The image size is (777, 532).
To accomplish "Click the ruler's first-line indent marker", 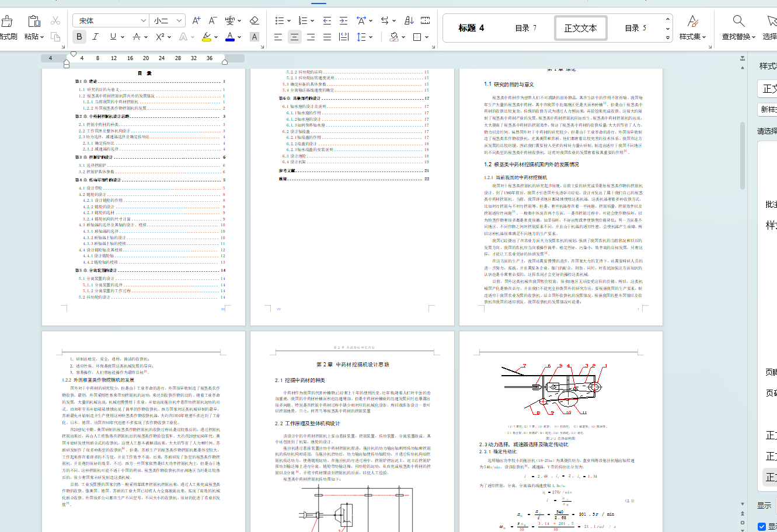I will pyautogui.click(x=74, y=54).
